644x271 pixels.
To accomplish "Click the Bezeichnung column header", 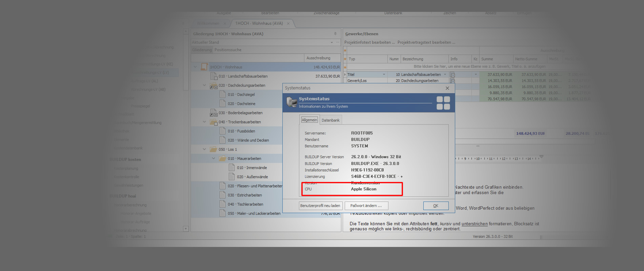I will (424, 59).
